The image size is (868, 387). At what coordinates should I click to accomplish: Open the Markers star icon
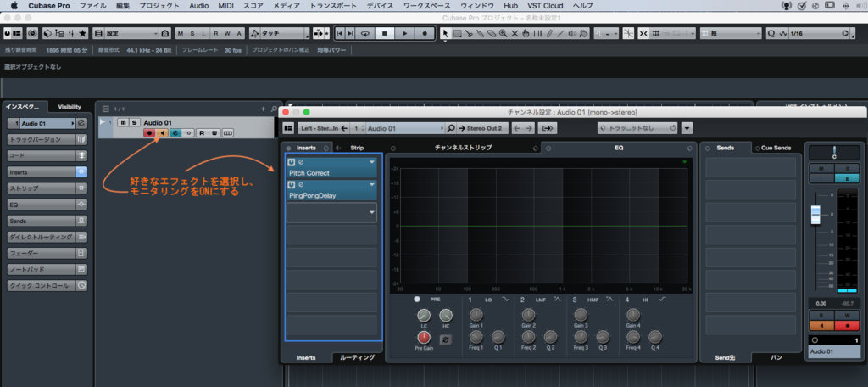(x=82, y=33)
